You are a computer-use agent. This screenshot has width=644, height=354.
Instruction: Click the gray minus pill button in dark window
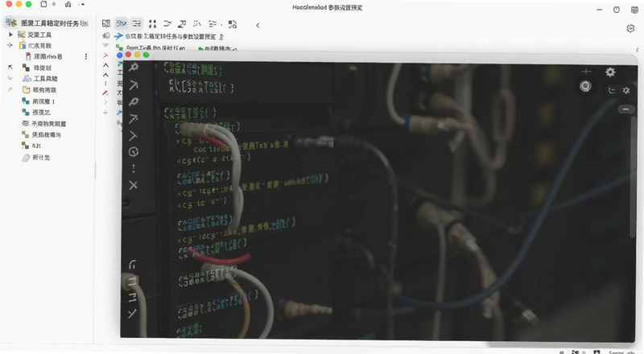[x=625, y=109]
